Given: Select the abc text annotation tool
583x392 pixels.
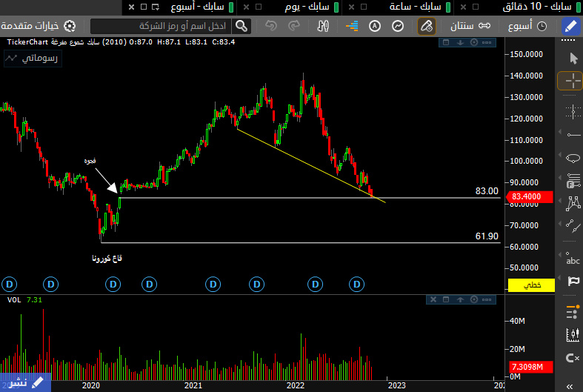Looking at the screenshot, I should [x=573, y=258].
